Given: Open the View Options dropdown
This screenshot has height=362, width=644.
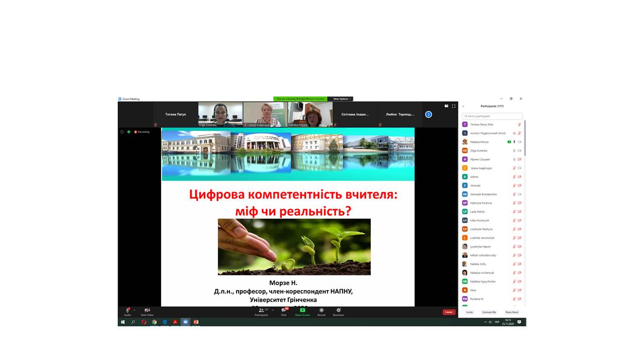Looking at the screenshot, I should click(342, 99).
